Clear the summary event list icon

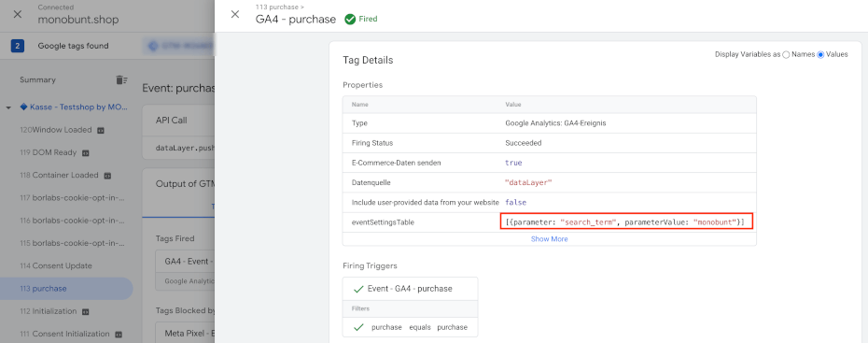(121, 79)
